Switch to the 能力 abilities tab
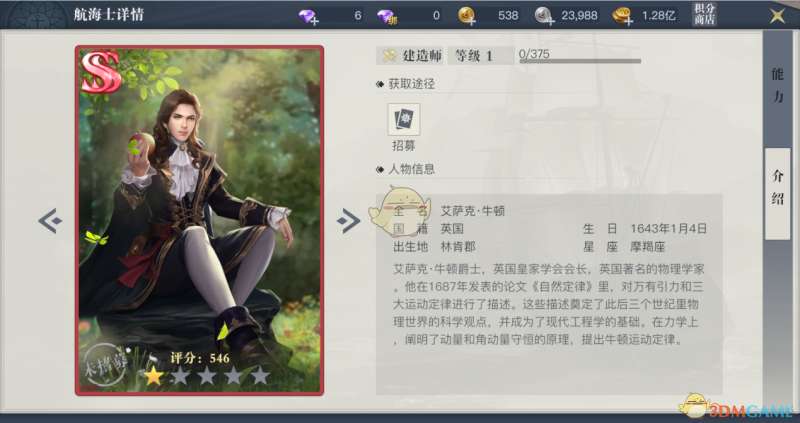Image resolution: width=800 pixels, height=423 pixels. pos(778,85)
